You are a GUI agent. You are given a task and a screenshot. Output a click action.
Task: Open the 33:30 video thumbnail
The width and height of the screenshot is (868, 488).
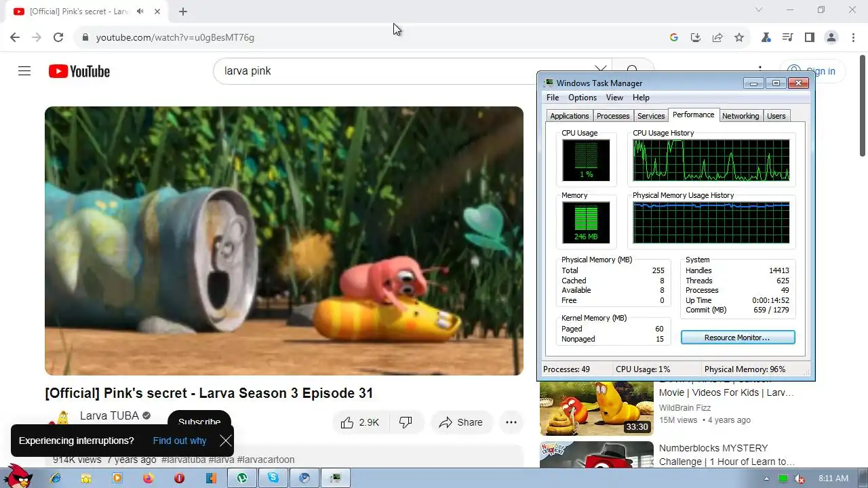point(597,409)
